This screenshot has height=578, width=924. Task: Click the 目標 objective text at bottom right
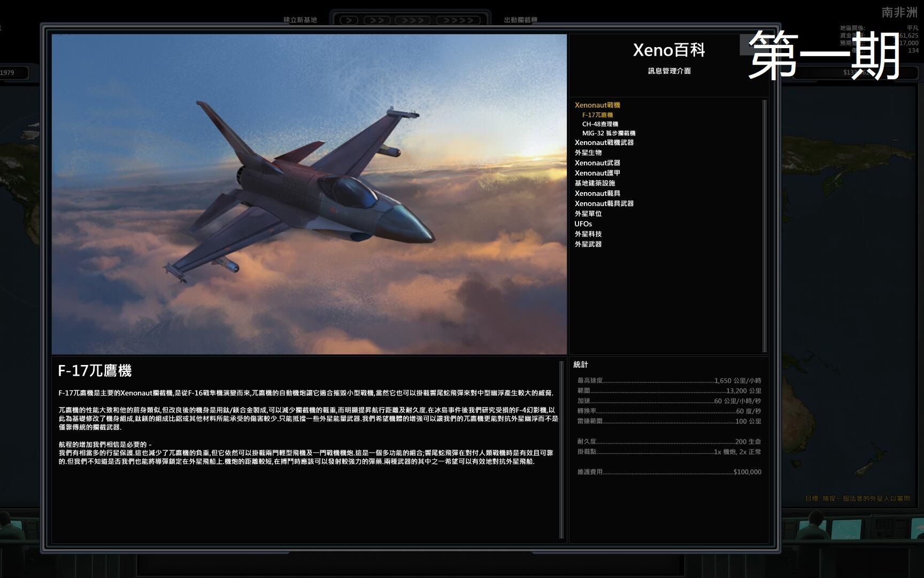click(858, 498)
